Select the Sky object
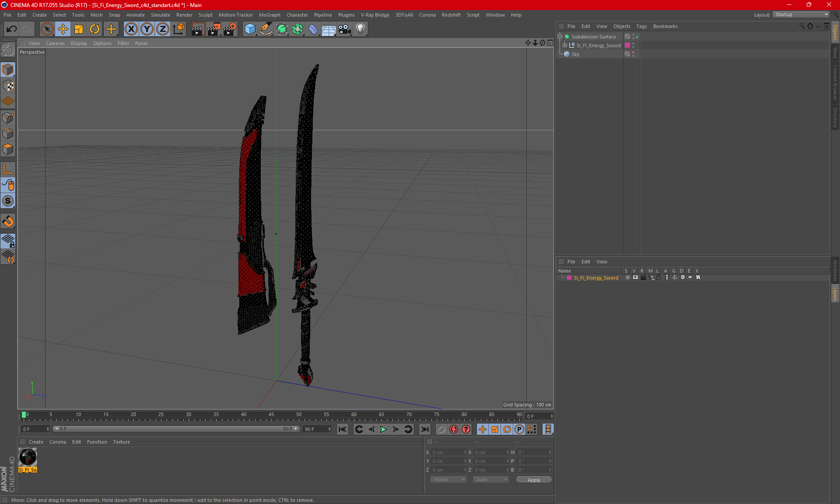This screenshot has height=504, width=840. tap(575, 54)
